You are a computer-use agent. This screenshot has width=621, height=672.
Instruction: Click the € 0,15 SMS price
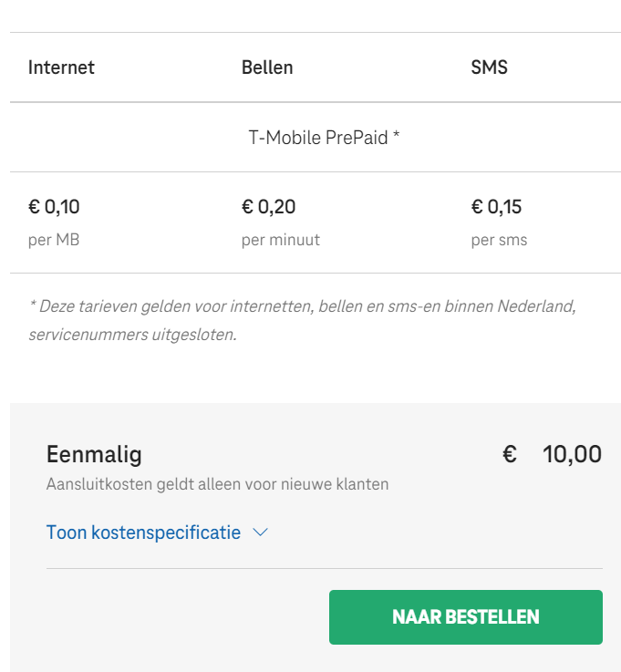pyautogui.click(x=496, y=207)
